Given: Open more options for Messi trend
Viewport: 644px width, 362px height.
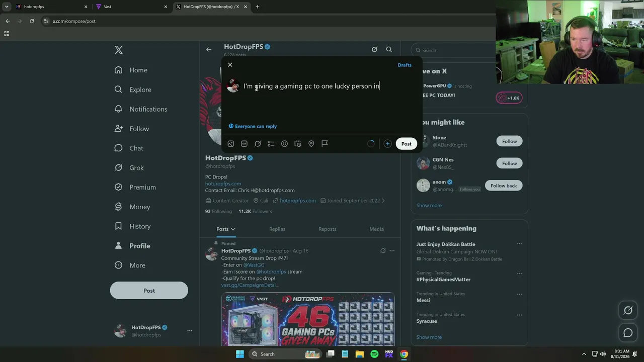Looking at the screenshot, I should [x=519, y=294].
